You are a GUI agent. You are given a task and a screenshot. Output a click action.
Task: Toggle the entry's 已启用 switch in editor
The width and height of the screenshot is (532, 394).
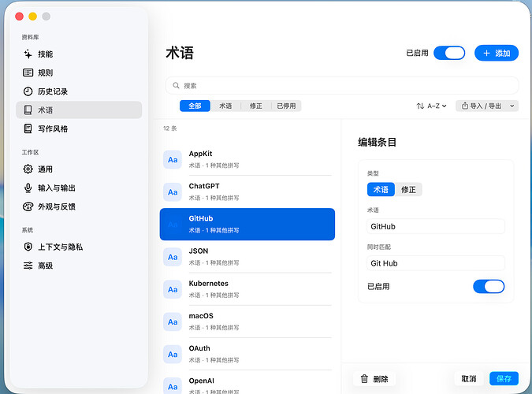point(489,286)
